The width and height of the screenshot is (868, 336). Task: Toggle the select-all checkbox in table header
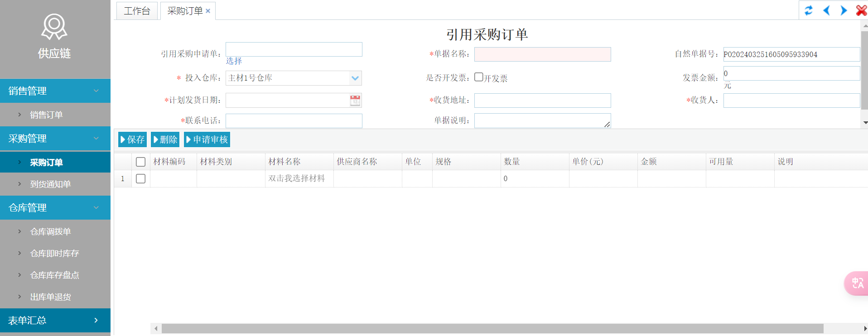[141, 162]
